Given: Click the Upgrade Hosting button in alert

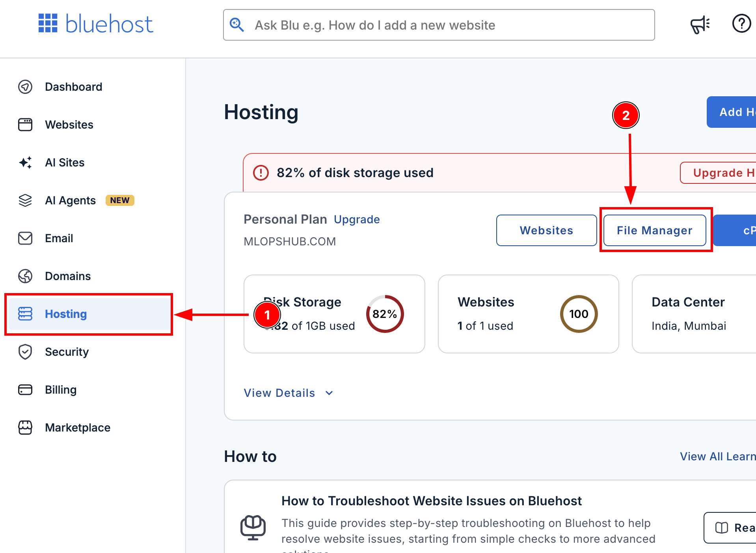Looking at the screenshot, I should coord(718,173).
